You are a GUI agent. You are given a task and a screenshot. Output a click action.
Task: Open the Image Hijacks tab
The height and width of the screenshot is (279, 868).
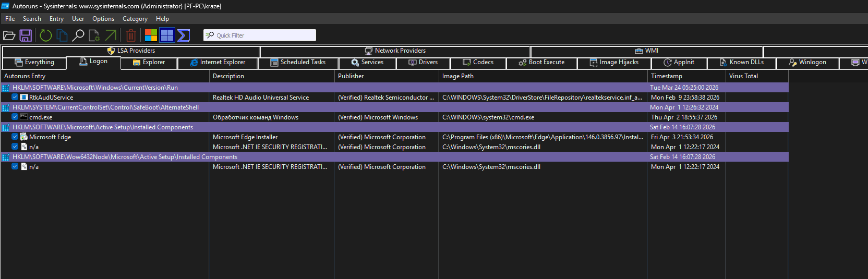(x=614, y=63)
